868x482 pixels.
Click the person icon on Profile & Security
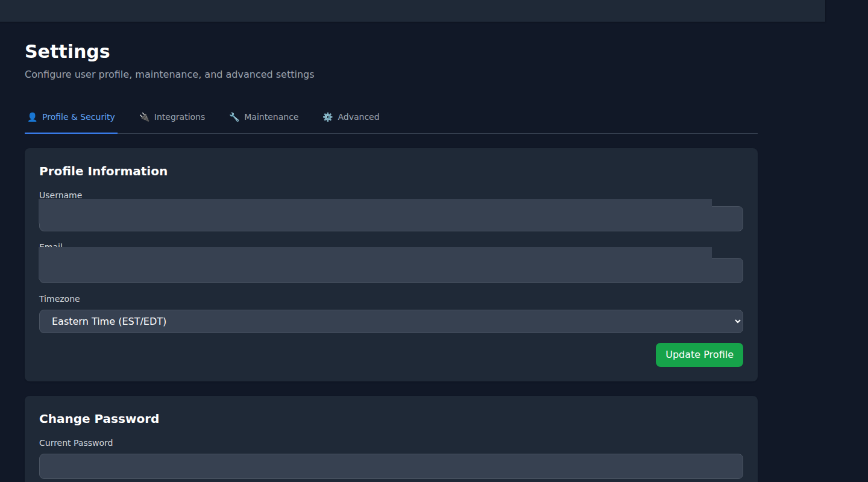33,117
